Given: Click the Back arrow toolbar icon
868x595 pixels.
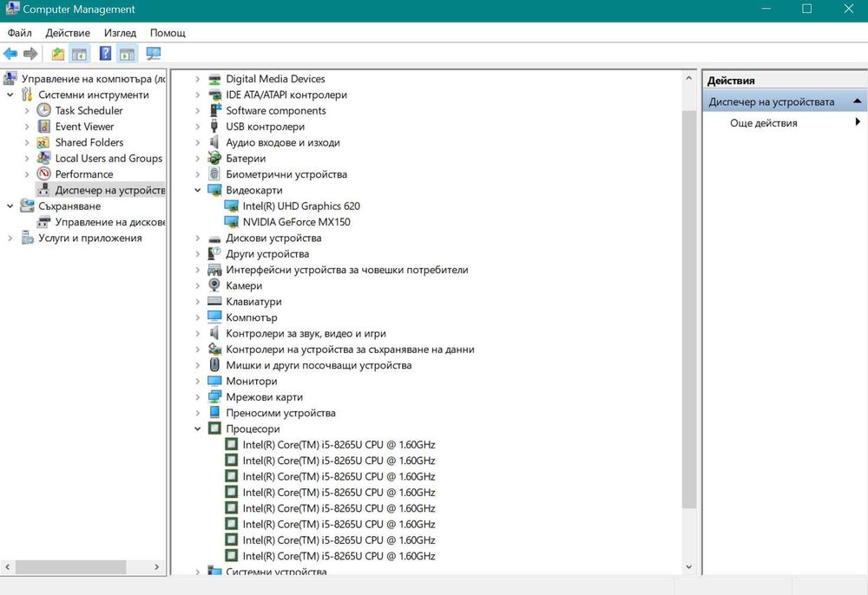Looking at the screenshot, I should [x=10, y=54].
